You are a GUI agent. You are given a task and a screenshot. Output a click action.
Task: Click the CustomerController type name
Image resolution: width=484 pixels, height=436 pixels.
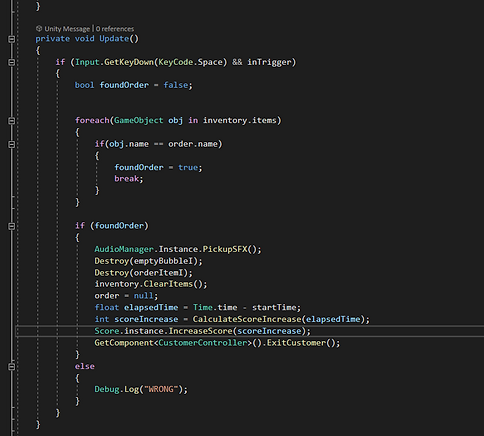click(x=203, y=343)
